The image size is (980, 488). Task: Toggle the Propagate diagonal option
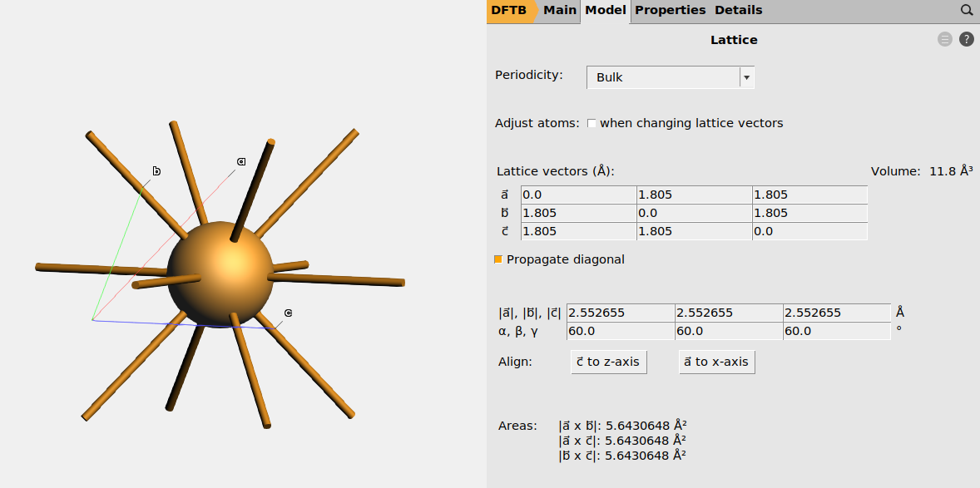click(498, 259)
